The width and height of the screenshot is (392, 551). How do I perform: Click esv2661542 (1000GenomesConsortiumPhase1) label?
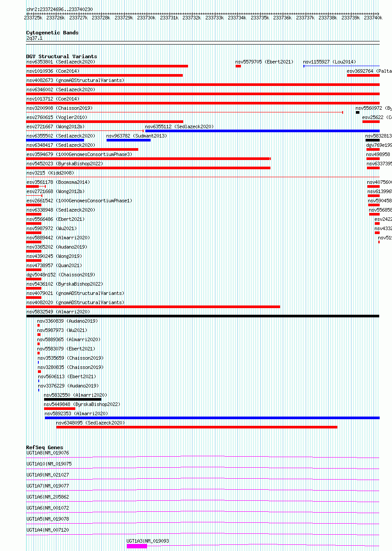(x=79, y=201)
